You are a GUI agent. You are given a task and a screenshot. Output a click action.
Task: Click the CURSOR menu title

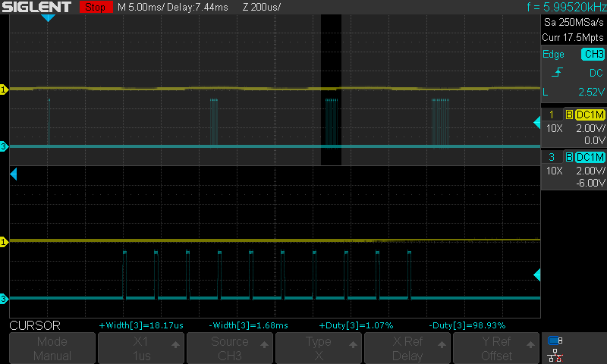[35, 326]
